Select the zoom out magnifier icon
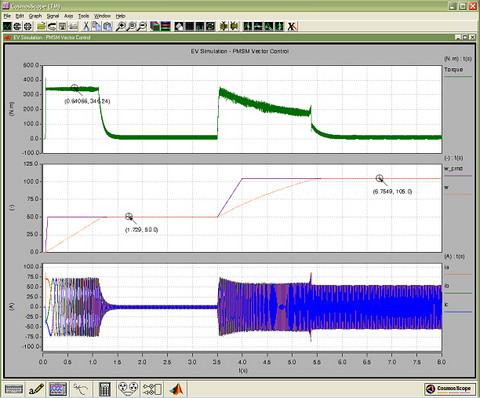Image resolution: width=480 pixels, height=398 pixels. tap(142, 26)
